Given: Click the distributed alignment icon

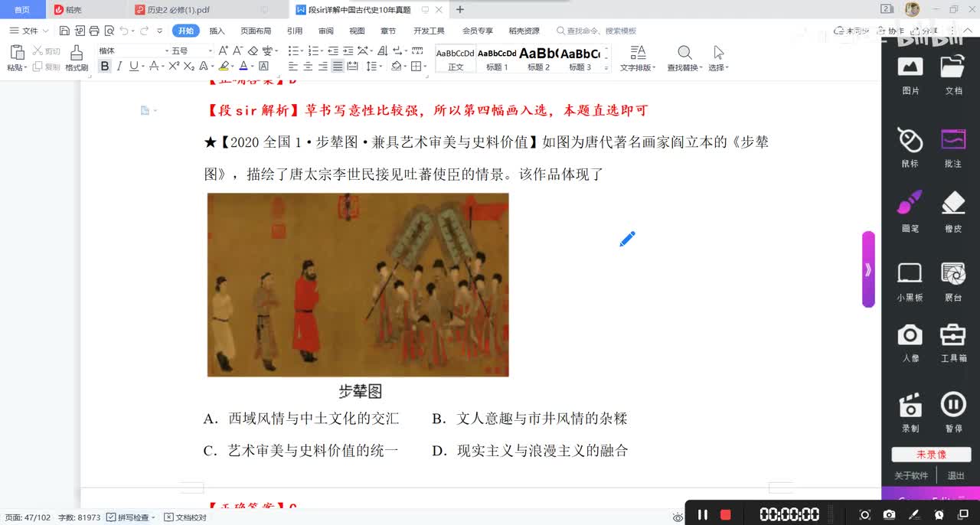Looking at the screenshot, I should coord(352,67).
